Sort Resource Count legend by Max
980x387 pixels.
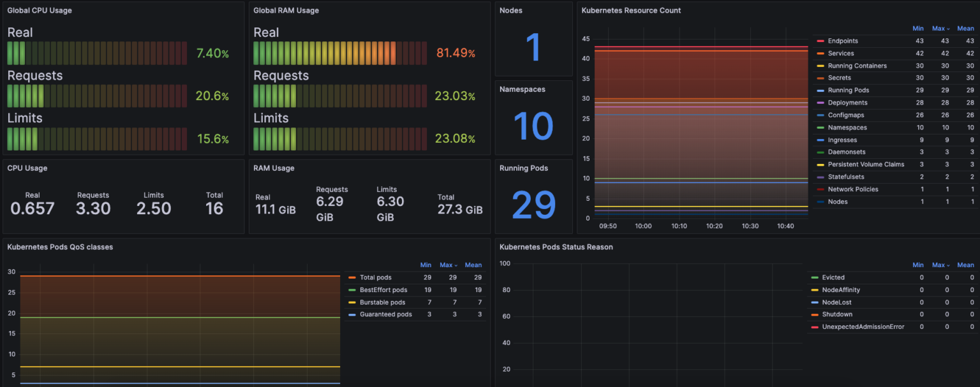pyautogui.click(x=940, y=29)
